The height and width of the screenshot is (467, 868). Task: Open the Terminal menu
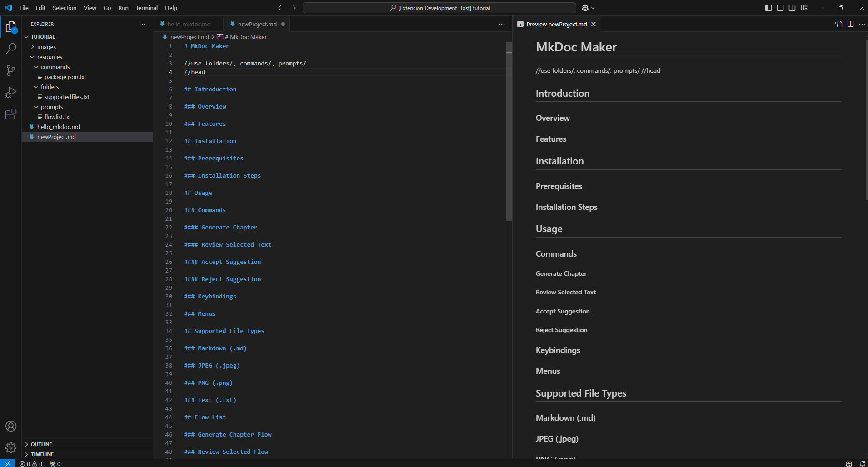click(x=147, y=8)
